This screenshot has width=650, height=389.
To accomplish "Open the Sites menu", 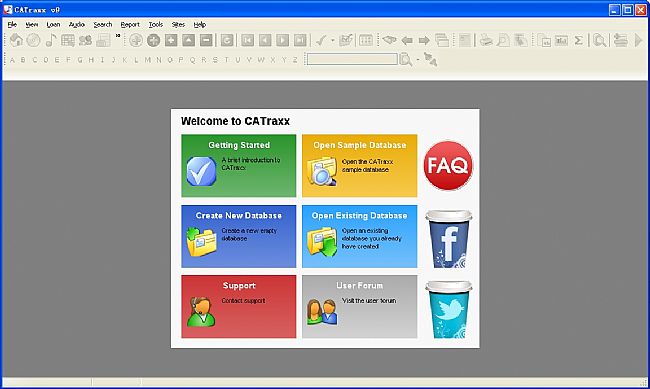I will pyautogui.click(x=178, y=24).
